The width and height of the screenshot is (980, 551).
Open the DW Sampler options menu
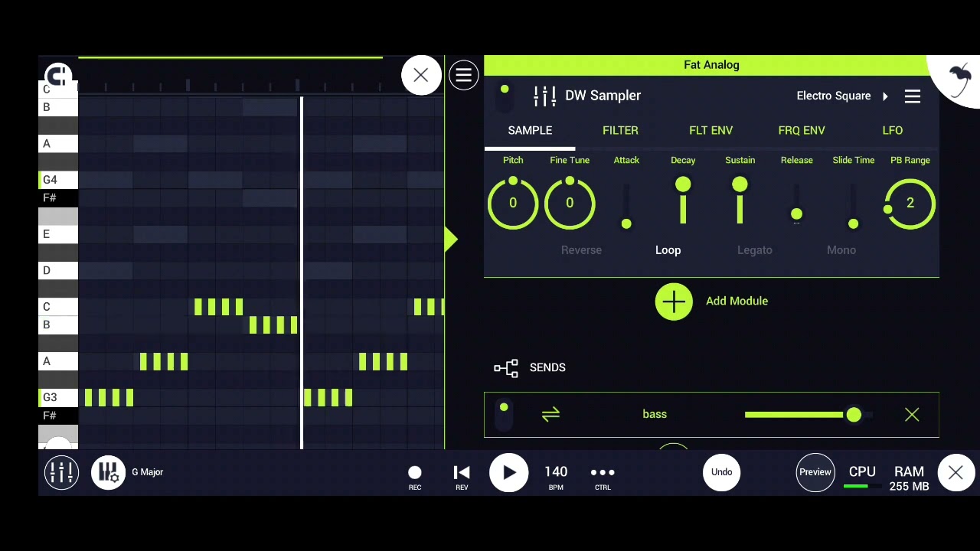(912, 96)
